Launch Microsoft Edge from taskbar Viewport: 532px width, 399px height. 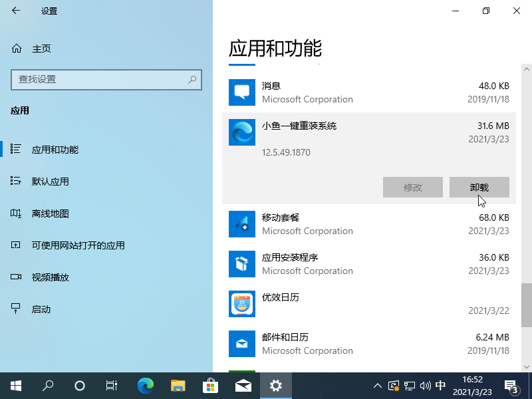click(x=145, y=386)
